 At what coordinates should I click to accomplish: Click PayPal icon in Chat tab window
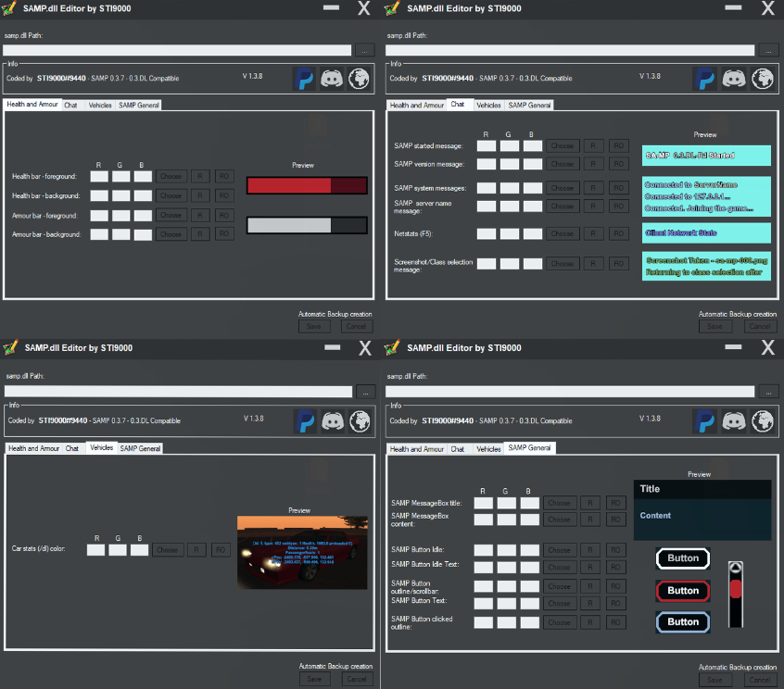pyautogui.click(x=705, y=79)
